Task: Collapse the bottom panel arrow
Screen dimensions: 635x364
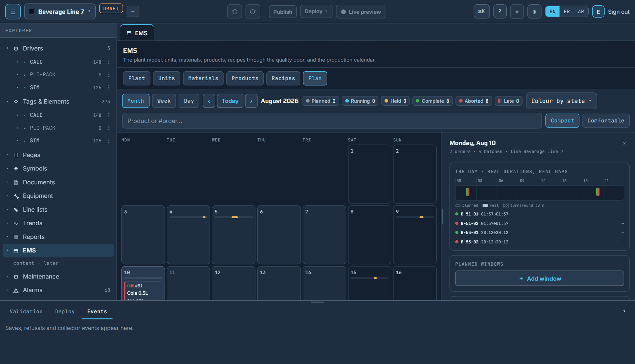Action: click(x=624, y=311)
